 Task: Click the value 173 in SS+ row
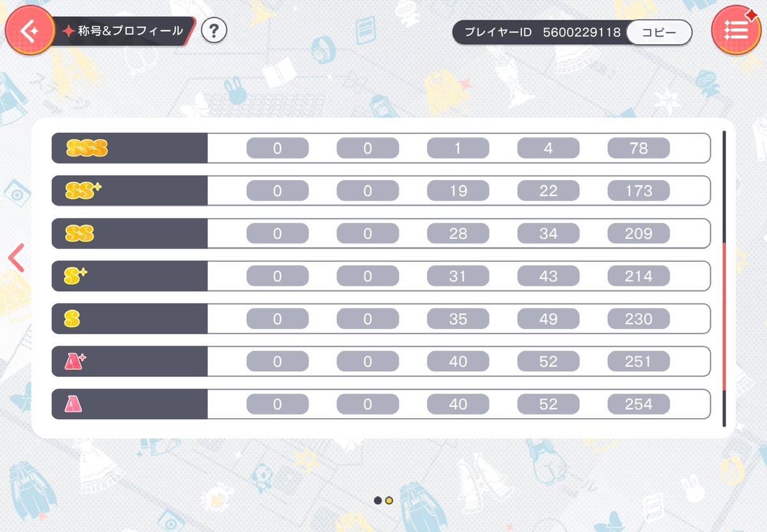click(x=639, y=191)
